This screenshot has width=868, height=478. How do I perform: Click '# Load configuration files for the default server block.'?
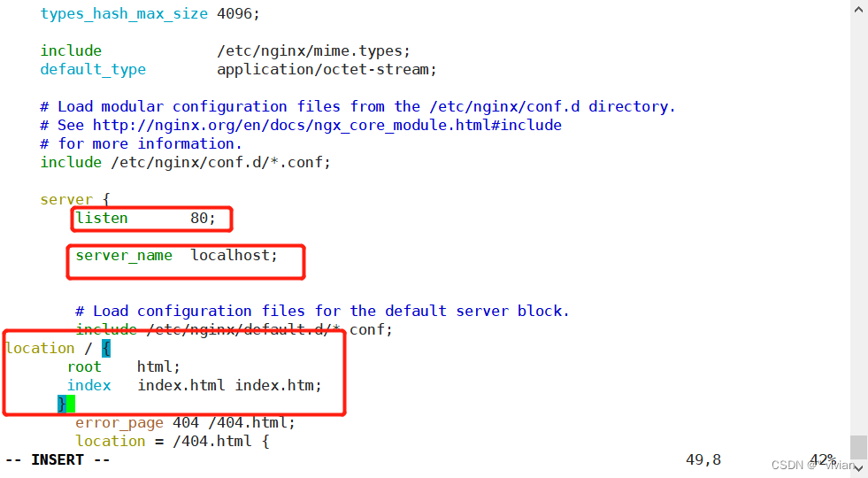tap(322, 312)
